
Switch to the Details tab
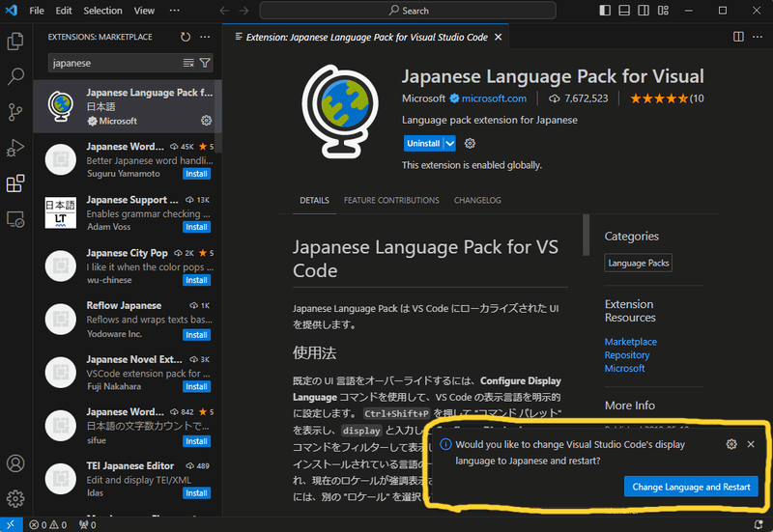(x=315, y=201)
